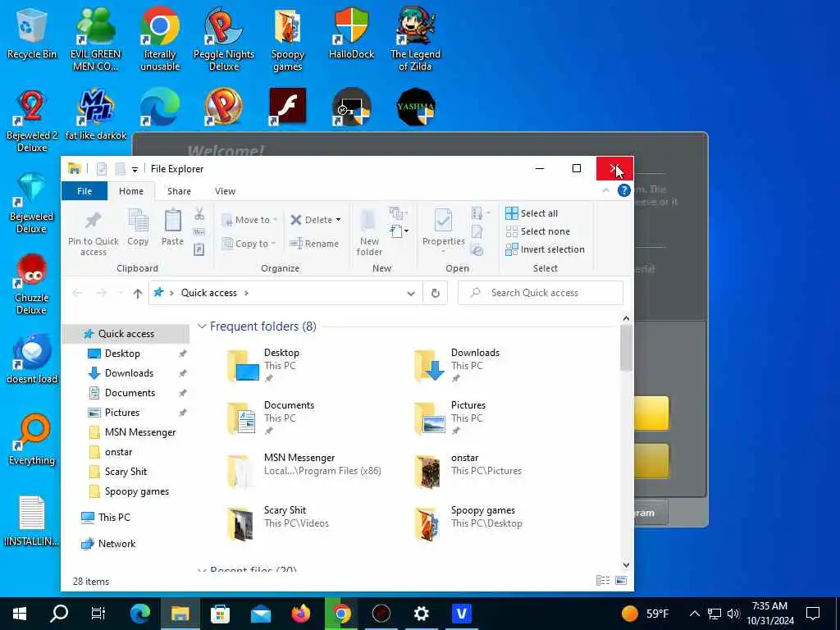The image size is (840, 630).
Task: Click the Everything desktop icon
Action: (x=32, y=440)
